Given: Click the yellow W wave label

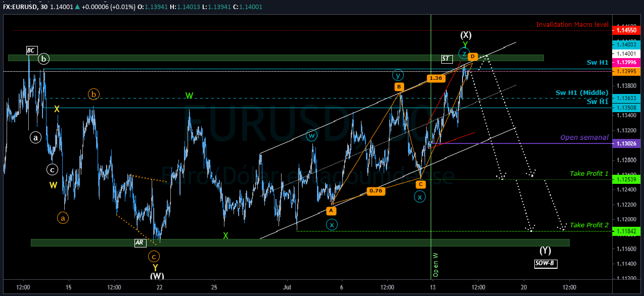Looking at the screenshot, I should point(53,185).
